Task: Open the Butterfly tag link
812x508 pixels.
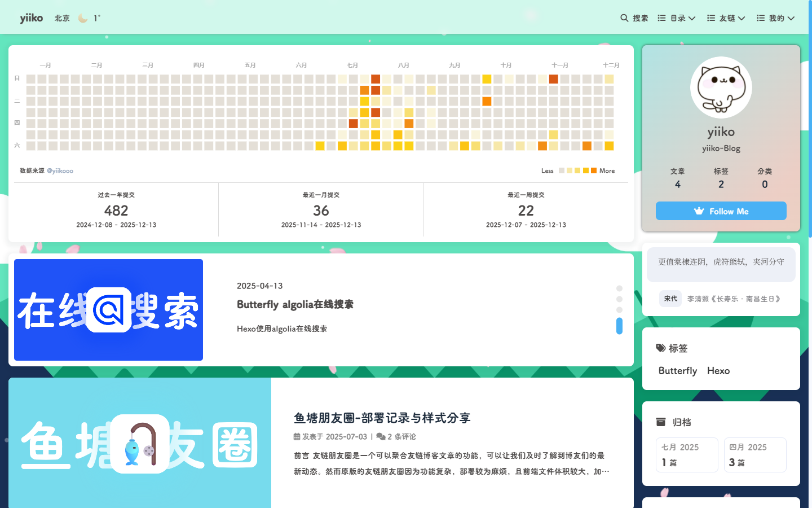Action: (678, 371)
